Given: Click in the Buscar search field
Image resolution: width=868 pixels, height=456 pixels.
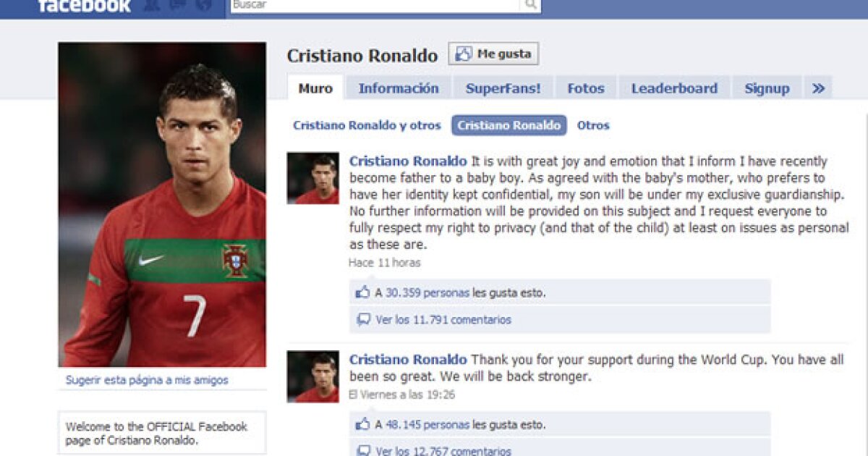Looking at the screenshot, I should 376,5.
